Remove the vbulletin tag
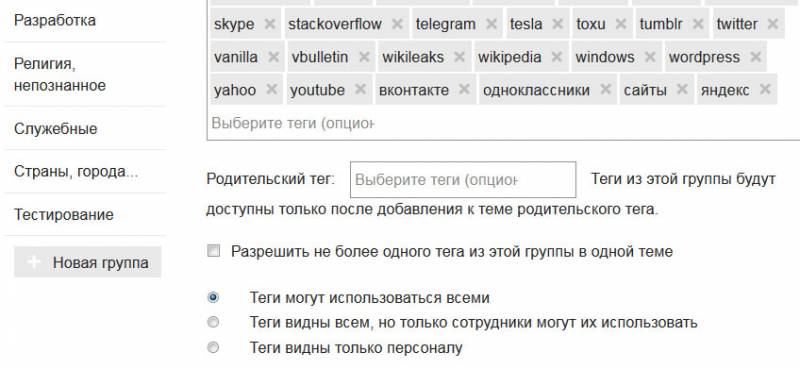 click(364, 57)
